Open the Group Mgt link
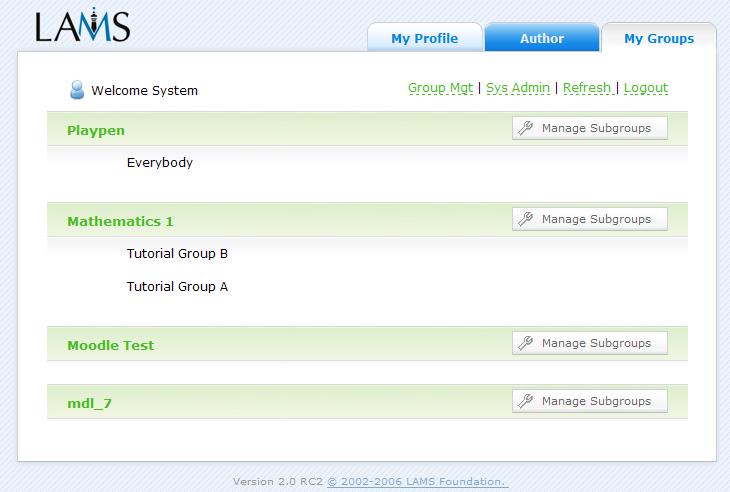The height and width of the screenshot is (492, 730). (x=440, y=88)
